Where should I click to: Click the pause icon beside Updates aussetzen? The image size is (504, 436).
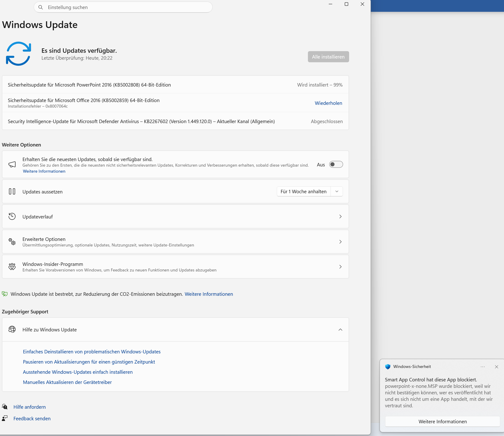12,191
